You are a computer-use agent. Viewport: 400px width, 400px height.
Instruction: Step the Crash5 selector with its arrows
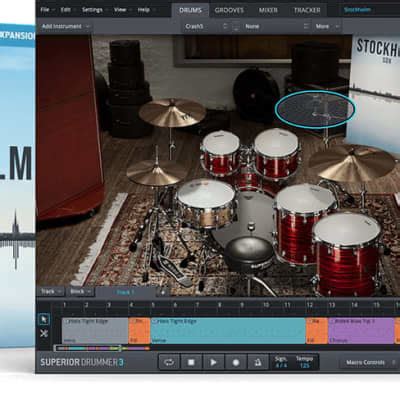point(225,26)
